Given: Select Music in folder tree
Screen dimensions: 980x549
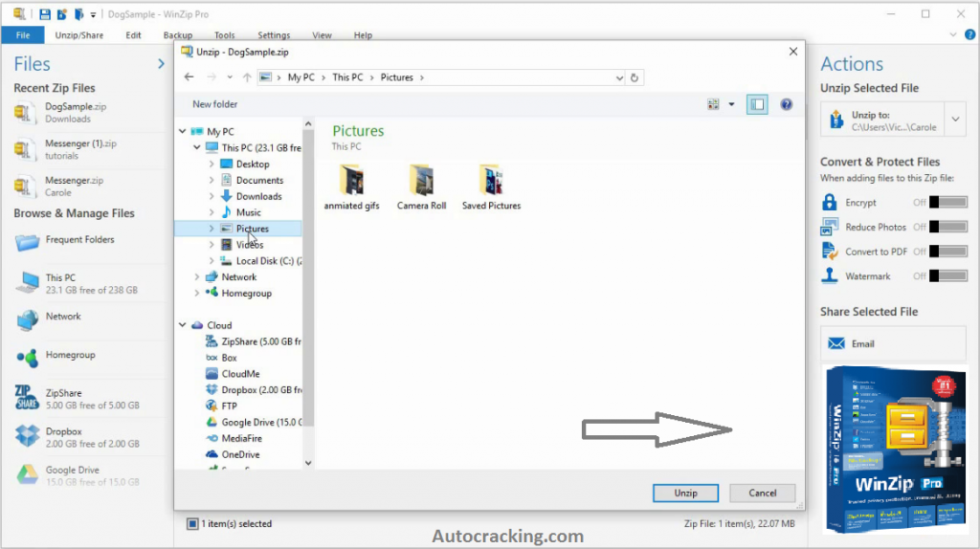Looking at the screenshot, I should 248,212.
